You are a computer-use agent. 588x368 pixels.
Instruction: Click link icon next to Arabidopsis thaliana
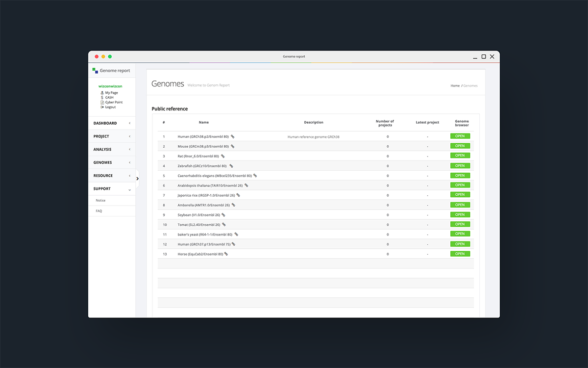[246, 185]
